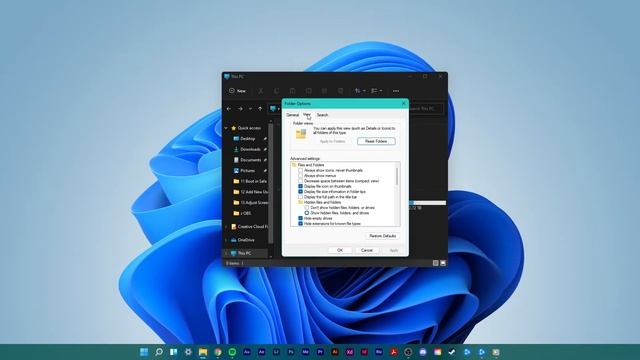Open Documents in Quick access
Screen dimensions: 640x360
tap(250, 160)
